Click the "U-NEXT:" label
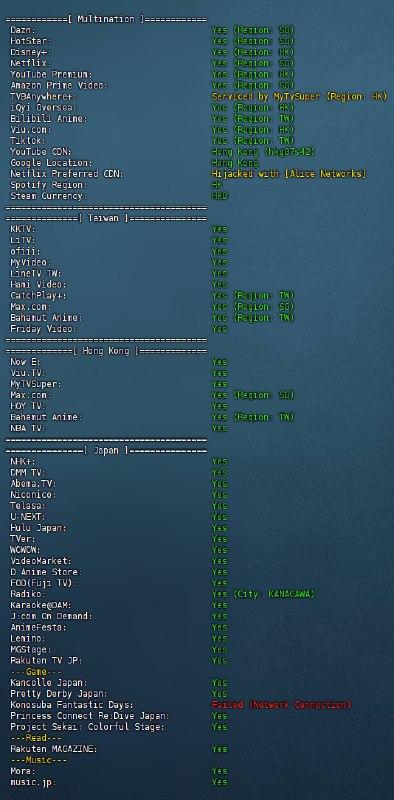This screenshot has width=394, height=800. [28, 517]
